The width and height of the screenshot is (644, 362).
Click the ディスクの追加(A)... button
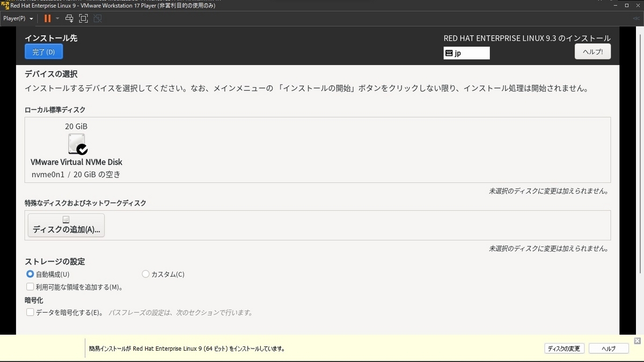pos(67,225)
